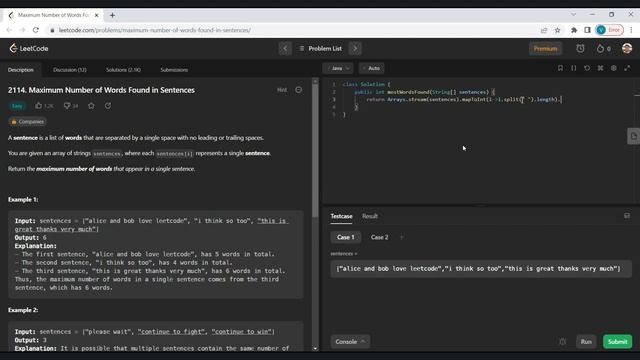The width and height of the screenshot is (640, 360).
Task: Click the Companies tag
Action: 27,122
